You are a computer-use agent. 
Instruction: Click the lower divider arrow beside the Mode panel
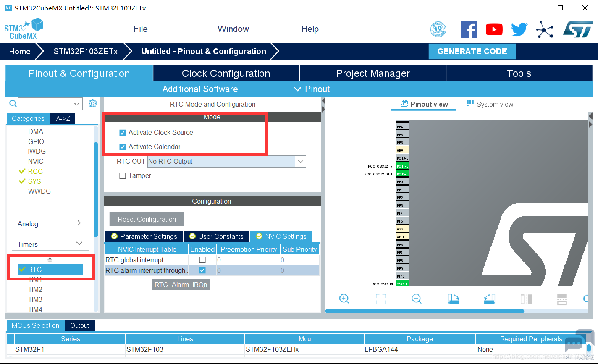(x=323, y=109)
